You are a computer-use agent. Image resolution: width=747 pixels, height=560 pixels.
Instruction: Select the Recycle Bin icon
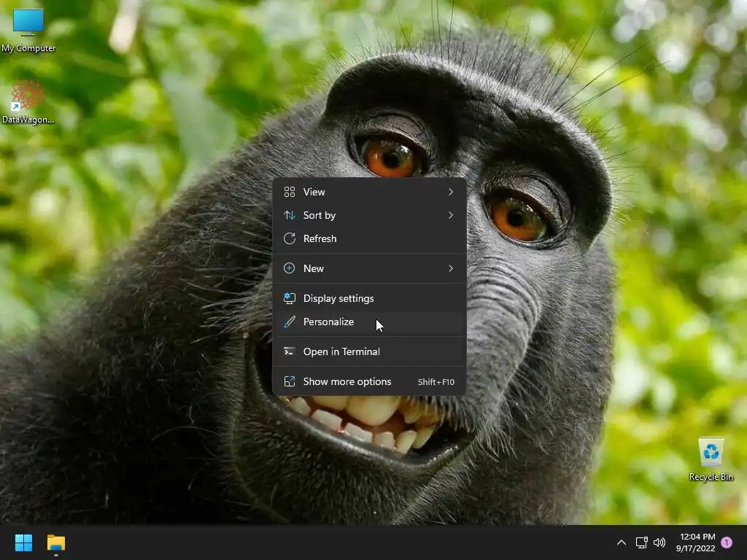pyautogui.click(x=711, y=459)
